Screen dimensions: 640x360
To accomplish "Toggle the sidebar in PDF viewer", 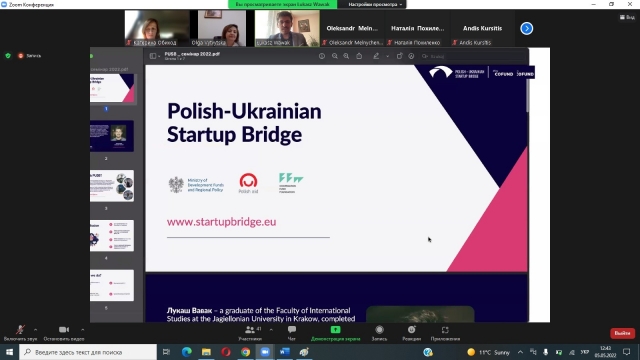I will click(x=152, y=56).
